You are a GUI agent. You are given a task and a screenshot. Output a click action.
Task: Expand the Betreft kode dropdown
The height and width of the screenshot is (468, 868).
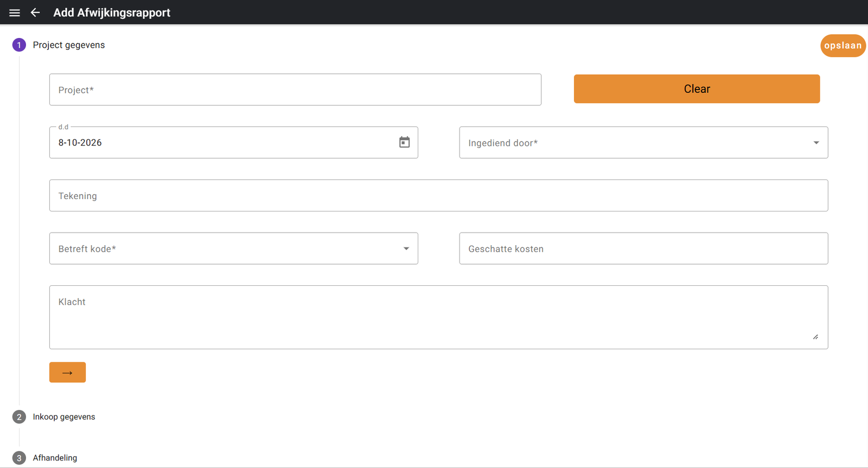[233, 248]
